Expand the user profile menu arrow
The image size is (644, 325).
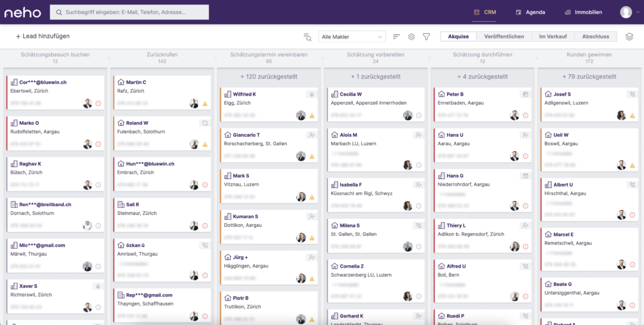637,12
